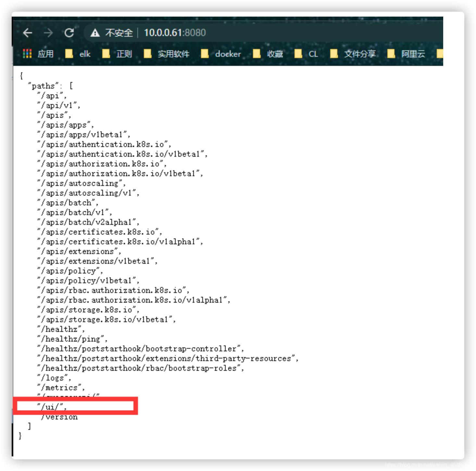Screen dimensions: 476x471
Task: Click the address bar showing 10.0.0.61:8080
Action: pyautogui.click(x=175, y=33)
